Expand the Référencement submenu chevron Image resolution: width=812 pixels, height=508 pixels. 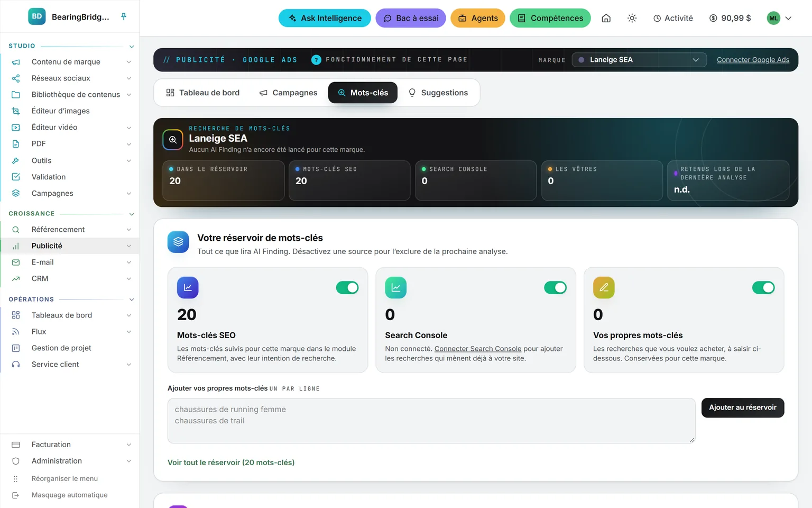point(129,230)
